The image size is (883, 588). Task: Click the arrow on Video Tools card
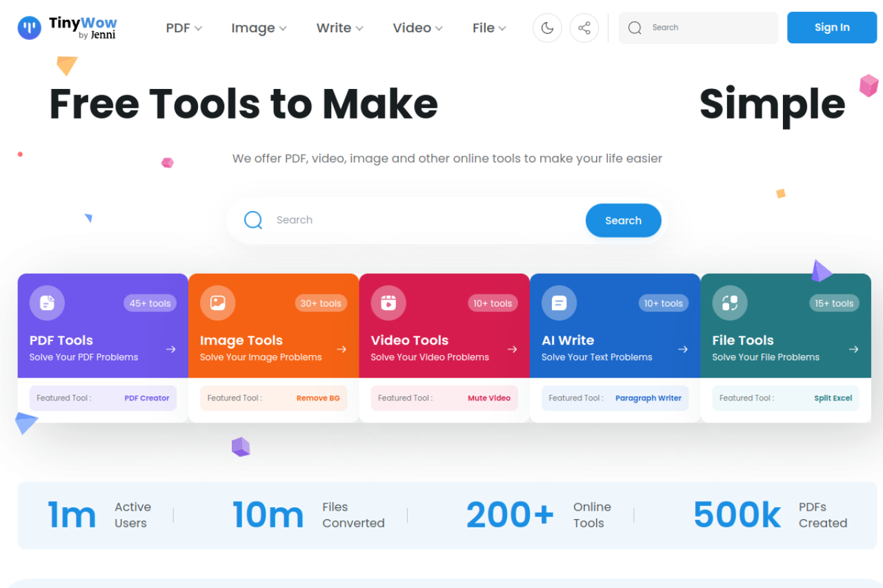click(512, 349)
